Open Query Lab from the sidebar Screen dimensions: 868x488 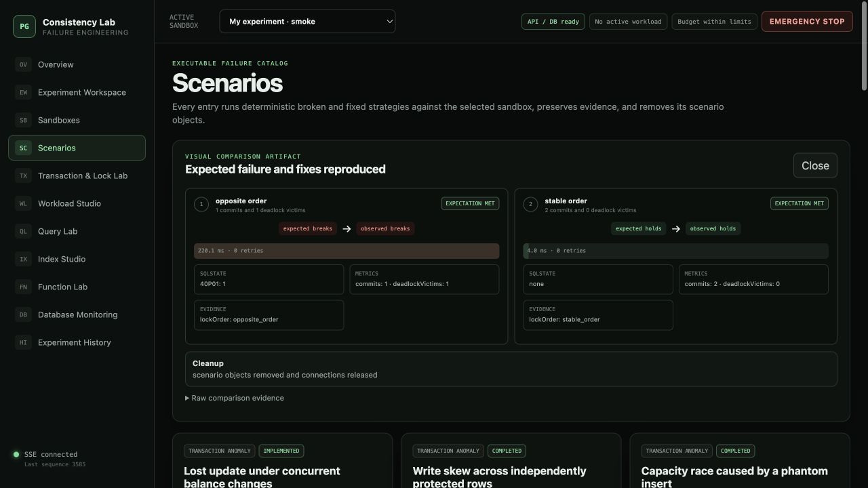[x=77, y=231]
